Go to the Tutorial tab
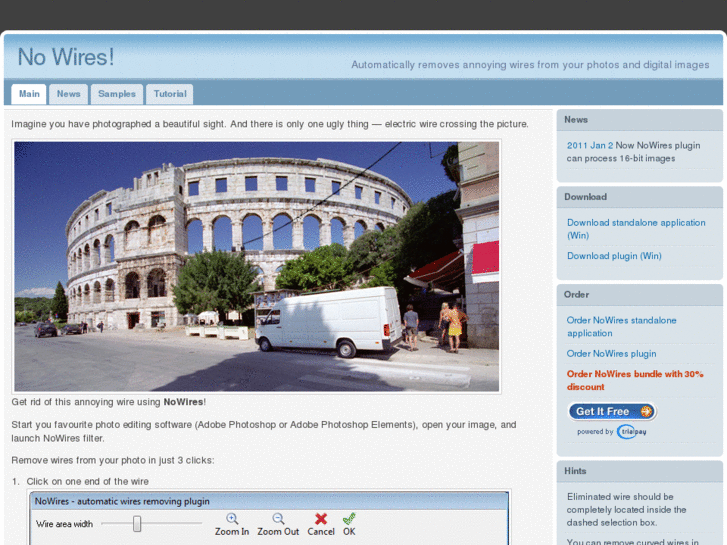 coord(170,94)
